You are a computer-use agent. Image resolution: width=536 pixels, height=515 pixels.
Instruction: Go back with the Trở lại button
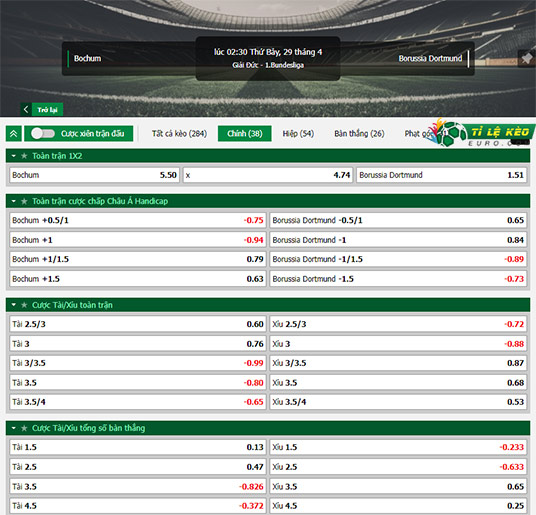pyautogui.click(x=47, y=110)
